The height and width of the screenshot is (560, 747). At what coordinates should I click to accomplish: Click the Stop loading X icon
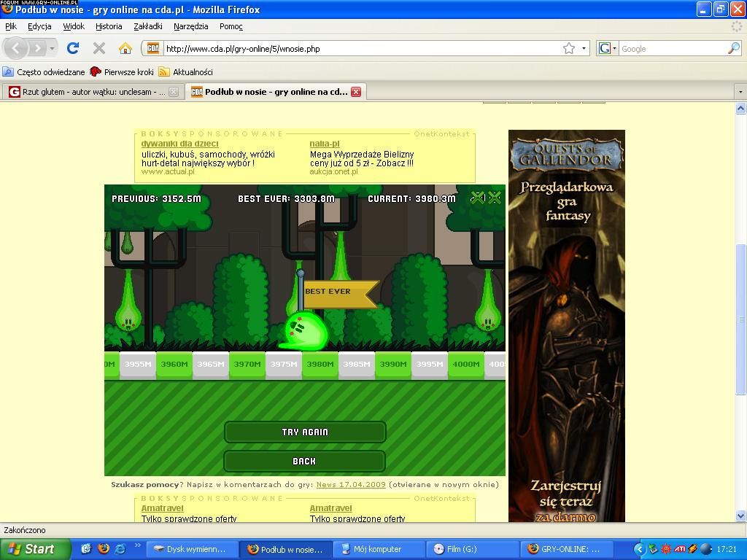[98, 48]
